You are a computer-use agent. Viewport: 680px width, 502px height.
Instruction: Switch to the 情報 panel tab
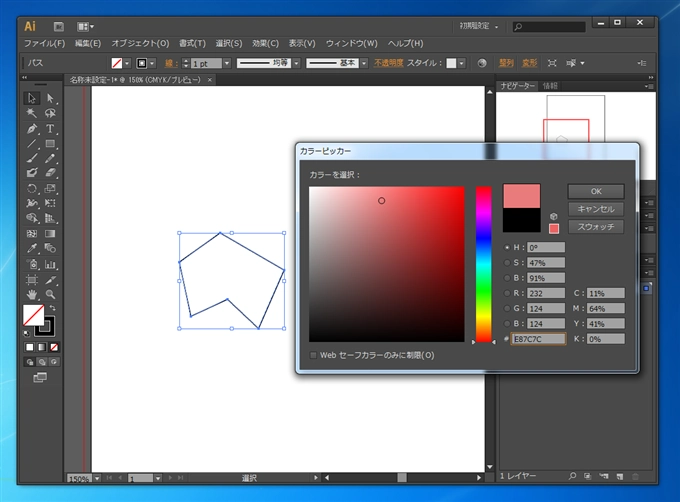point(550,86)
